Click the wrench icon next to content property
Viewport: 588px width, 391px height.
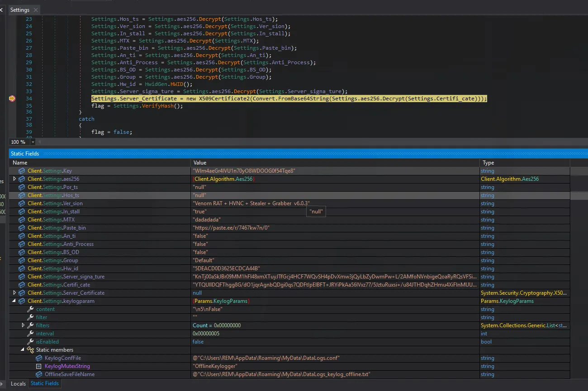pyautogui.click(x=30, y=309)
